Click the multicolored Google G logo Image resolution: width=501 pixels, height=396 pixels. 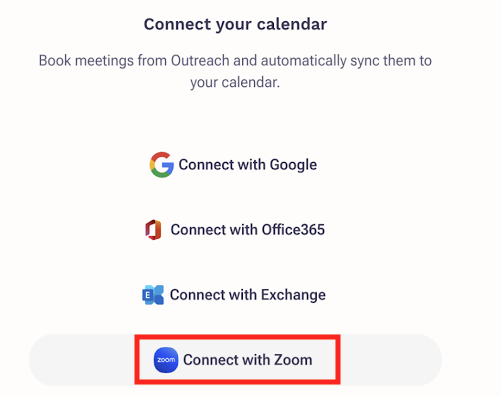click(162, 165)
